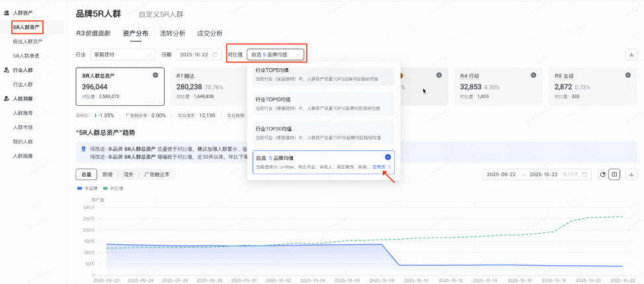The height and width of the screenshot is (284, 644).
Task: Select the 5R人群总资产 metric card
Action: [x=120, y=87]
